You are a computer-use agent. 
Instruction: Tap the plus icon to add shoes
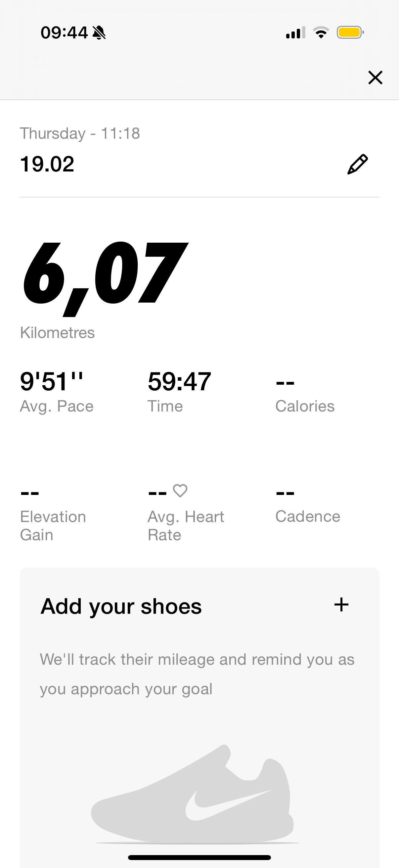(341, 604)
